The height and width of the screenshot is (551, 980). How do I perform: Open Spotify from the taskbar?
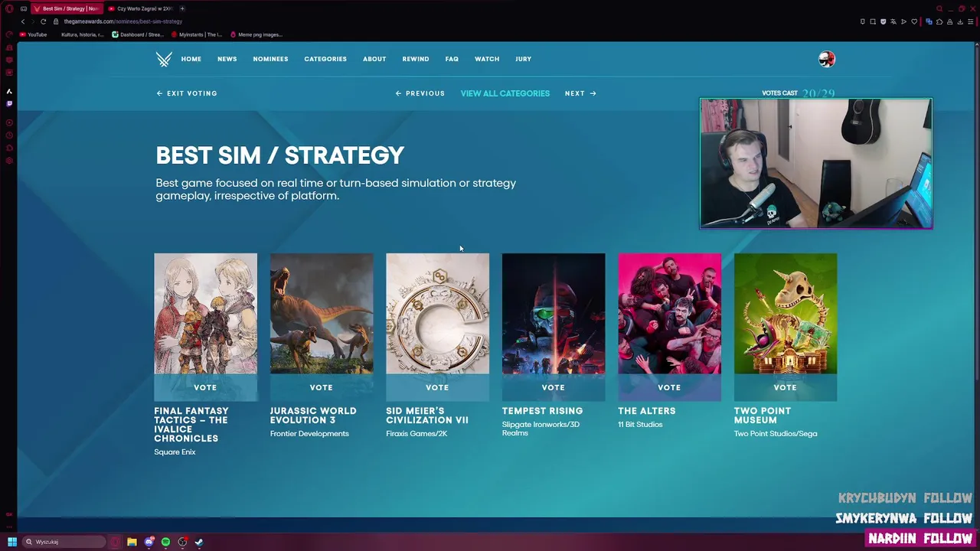tap(165, 542)
